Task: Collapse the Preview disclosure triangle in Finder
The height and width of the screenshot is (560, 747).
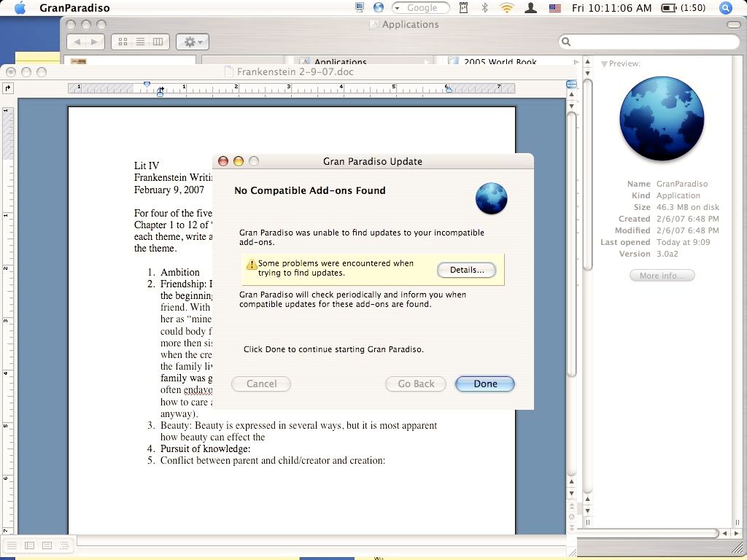Action: point(604,64)
